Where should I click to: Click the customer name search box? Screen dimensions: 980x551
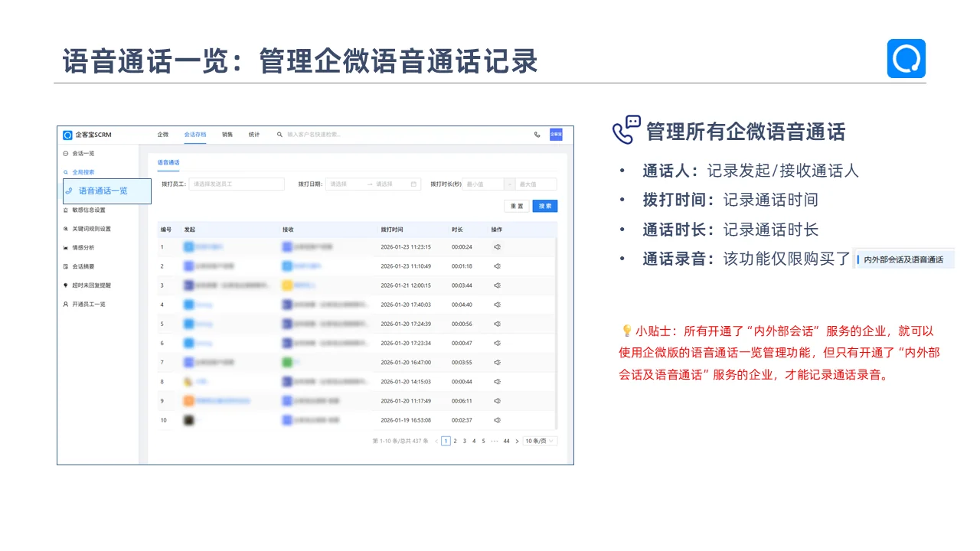(314, 135)
